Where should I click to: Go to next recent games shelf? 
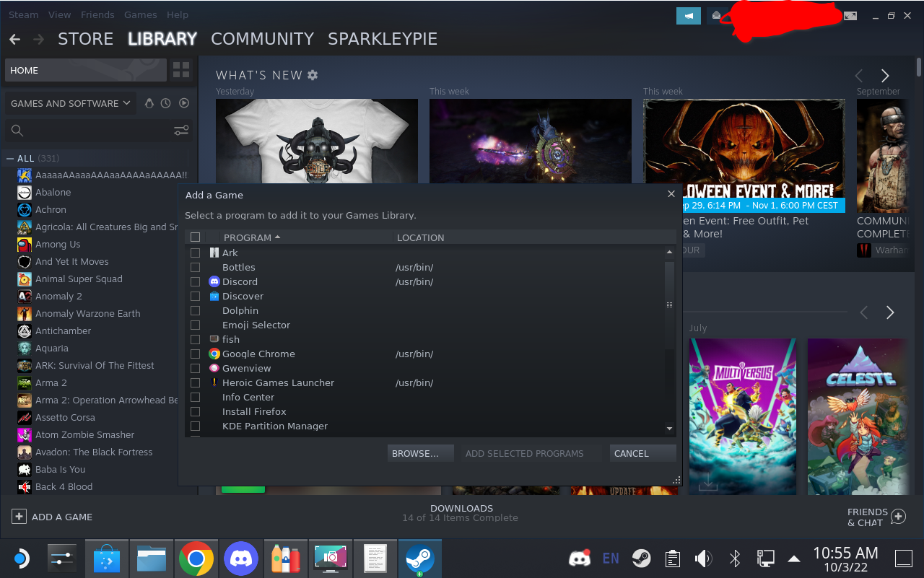point(890,312)
